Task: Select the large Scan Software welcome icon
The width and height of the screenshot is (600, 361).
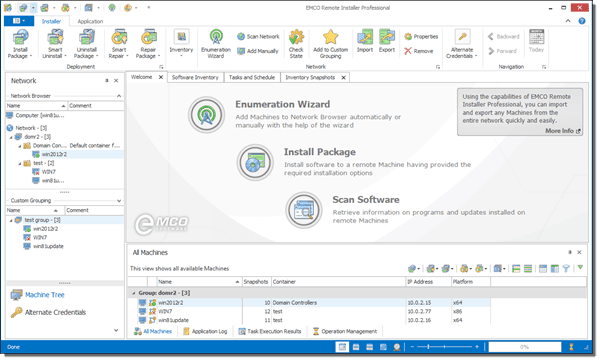Action: pos(303,210)
